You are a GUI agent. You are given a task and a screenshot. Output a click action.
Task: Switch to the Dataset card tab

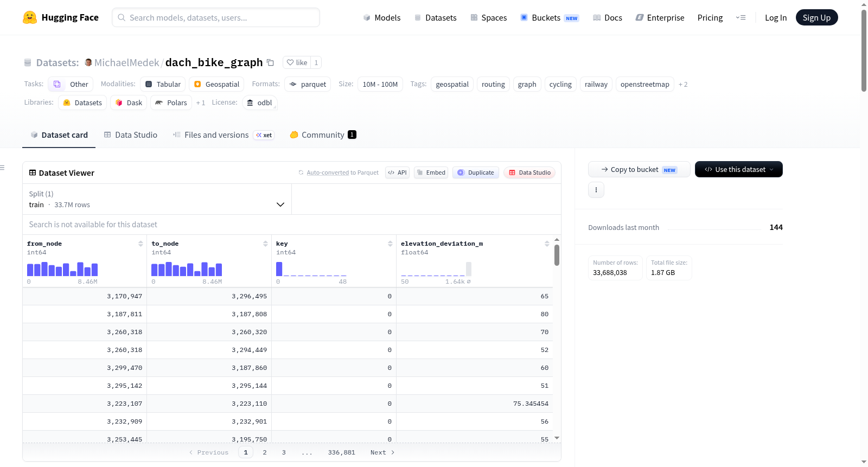(x=59, y=135)
